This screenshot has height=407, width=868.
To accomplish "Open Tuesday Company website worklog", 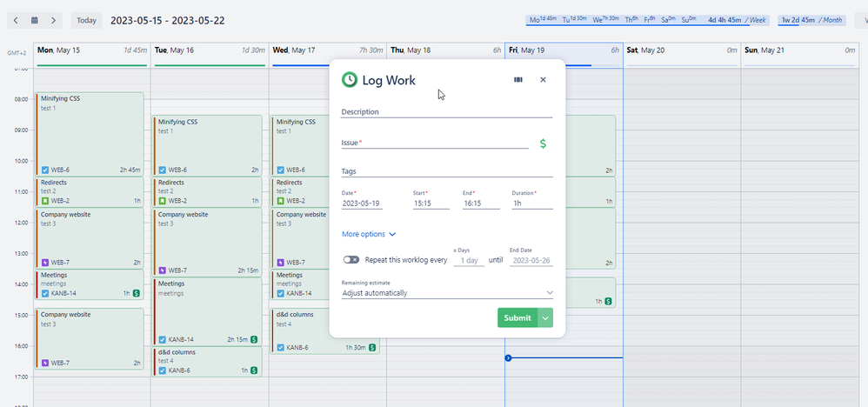I will point(207,242).
